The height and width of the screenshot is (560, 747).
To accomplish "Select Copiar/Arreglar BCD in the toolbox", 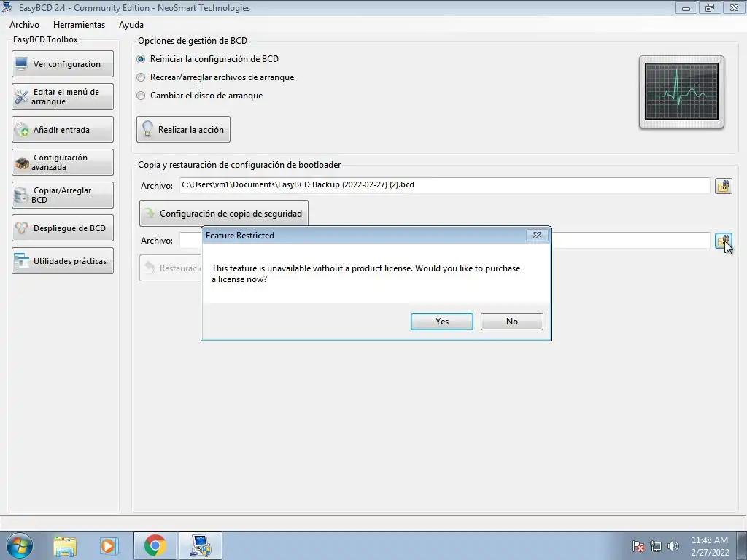I will click(63, 195).
